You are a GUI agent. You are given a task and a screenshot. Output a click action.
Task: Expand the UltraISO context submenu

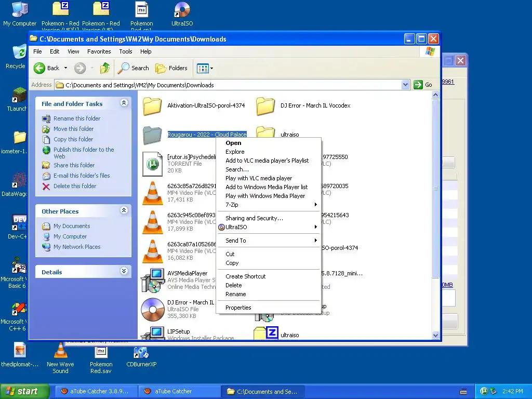(268, 228)
